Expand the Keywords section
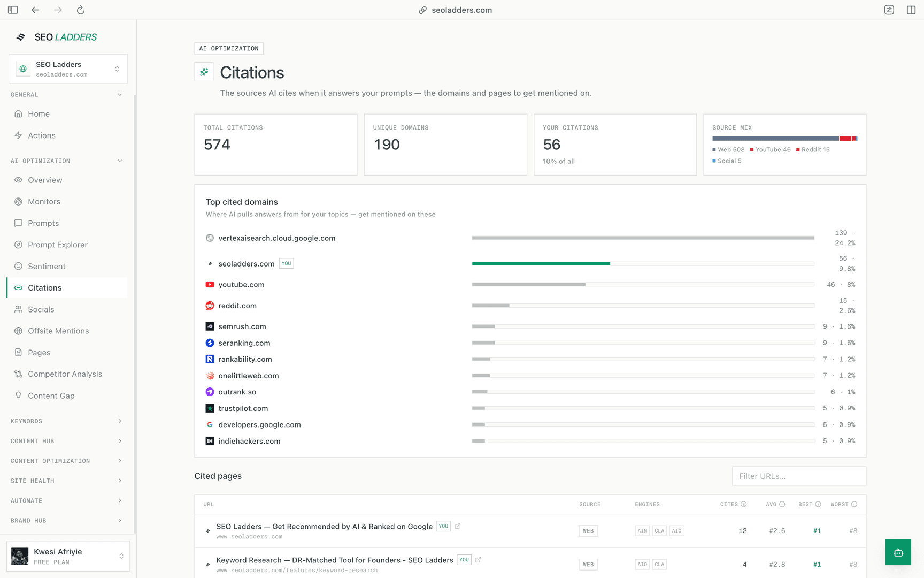924x578 pixels. pyautogui.click(x=67, y=421)
